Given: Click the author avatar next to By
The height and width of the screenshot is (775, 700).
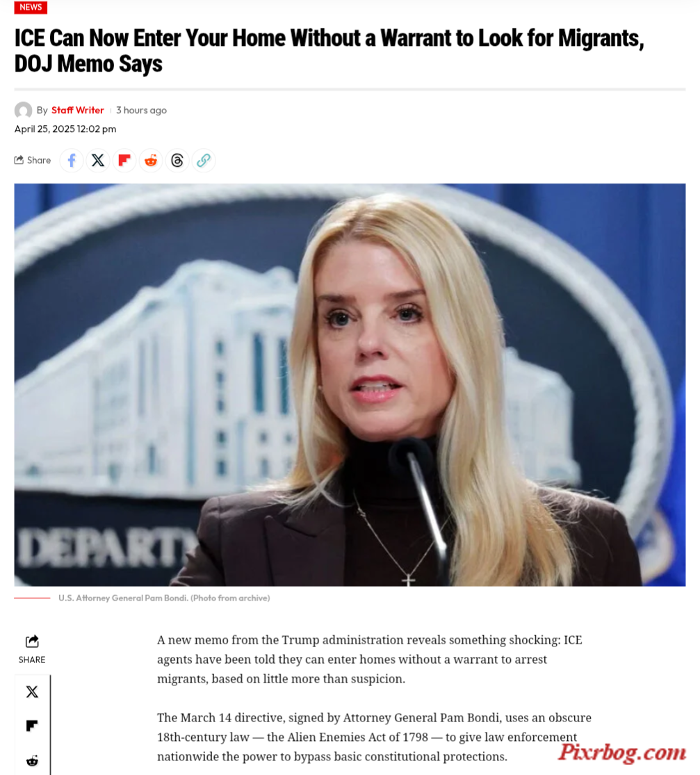Looking at the screenshot, I should (x=23, y=111).
